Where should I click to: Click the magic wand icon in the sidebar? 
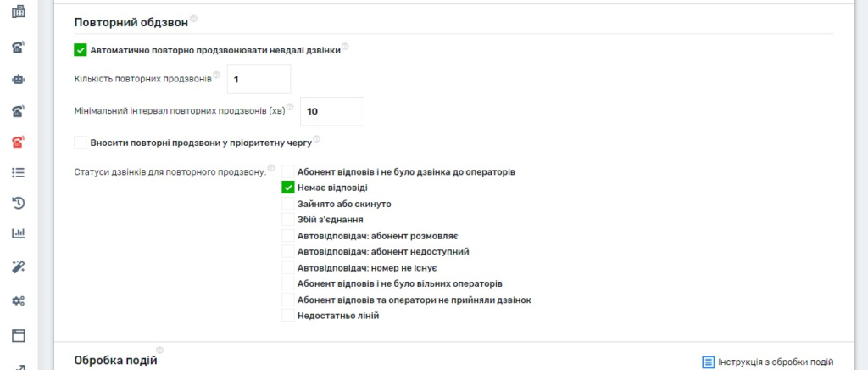tap(18, 266)
